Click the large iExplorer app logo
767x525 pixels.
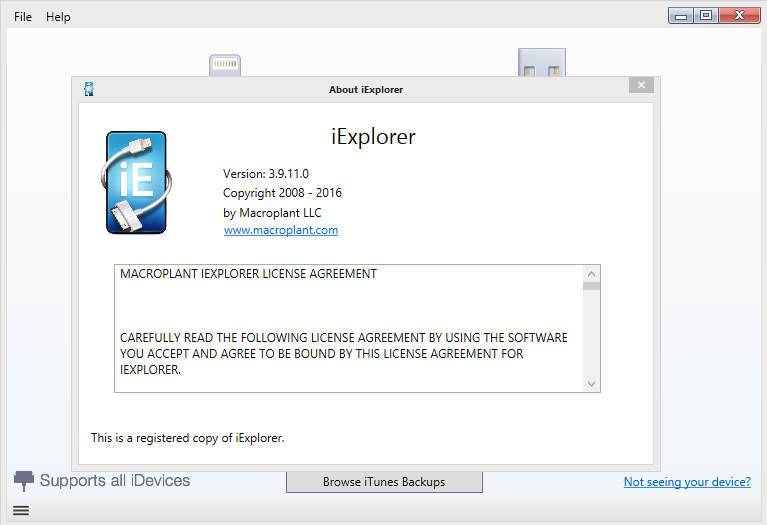click(x=136, y=183)
